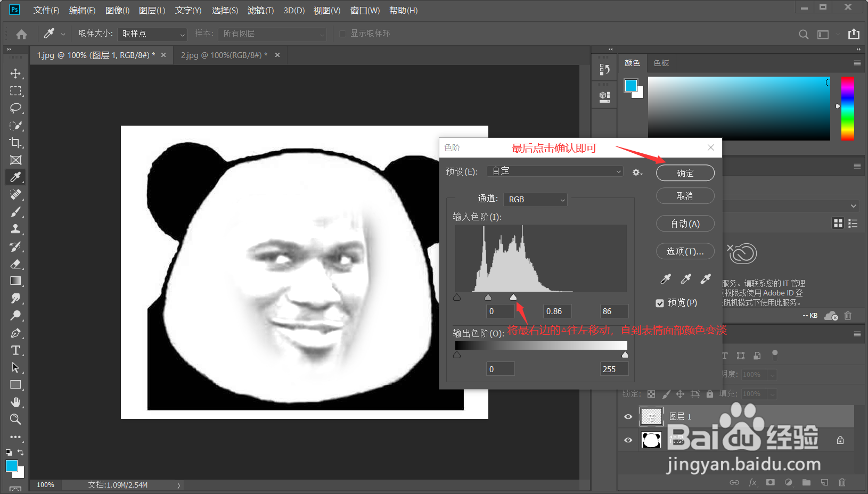The image size is (868, 494).
Task: Close the 色阶 dialog with X
Action: pos(711,147)
